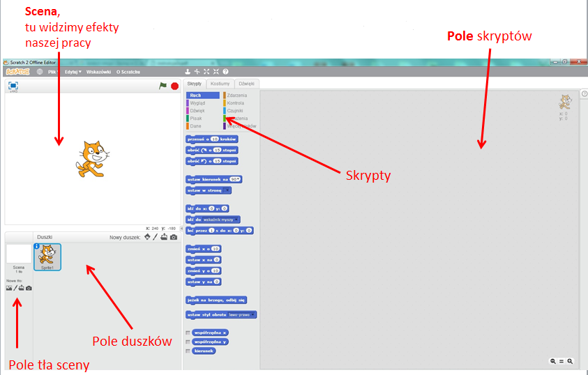Click the help question mark icon

225,72
